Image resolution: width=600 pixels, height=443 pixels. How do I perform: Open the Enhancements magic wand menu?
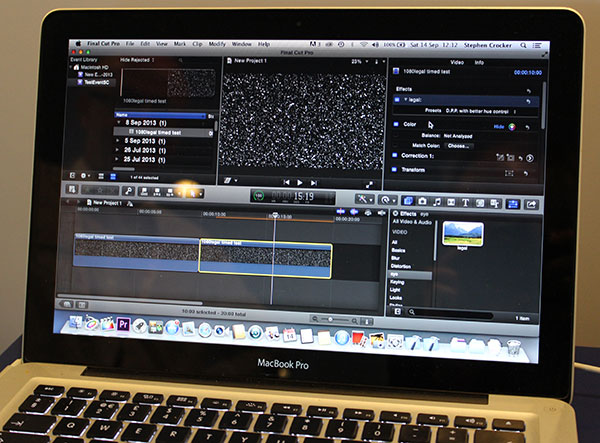point(364,199)
